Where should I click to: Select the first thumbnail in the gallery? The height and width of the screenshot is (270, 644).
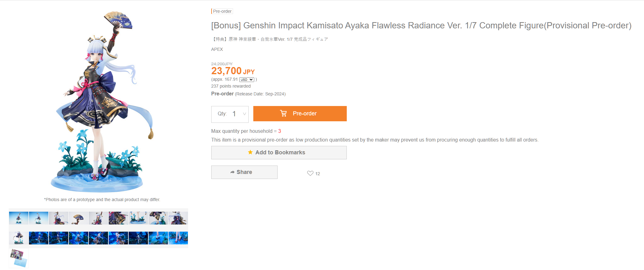(19, 218)
